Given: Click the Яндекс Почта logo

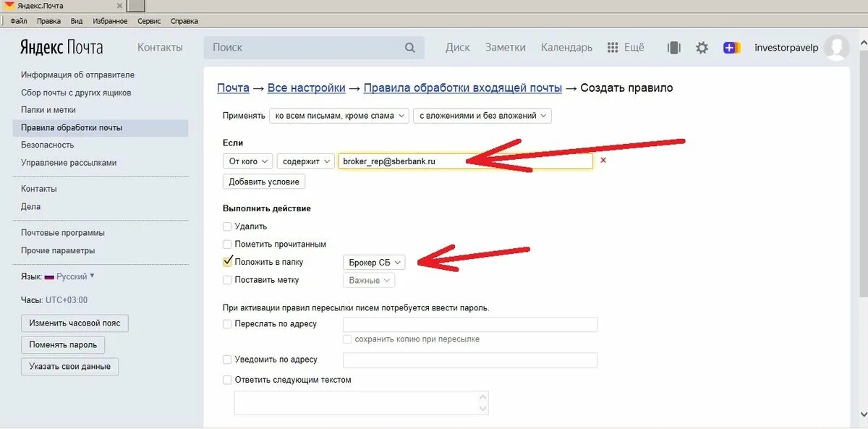Looking at the screenshot, I should tap(61, 48).
